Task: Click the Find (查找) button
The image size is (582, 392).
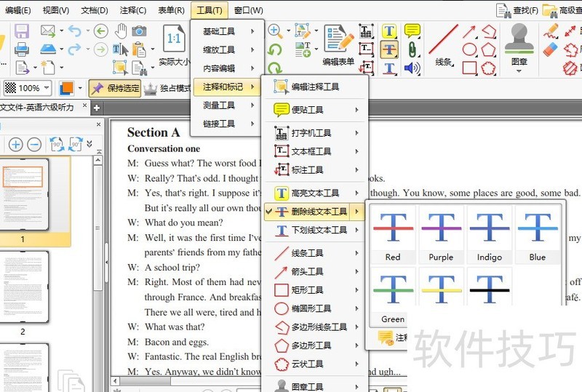Action: tap(517, 10)
